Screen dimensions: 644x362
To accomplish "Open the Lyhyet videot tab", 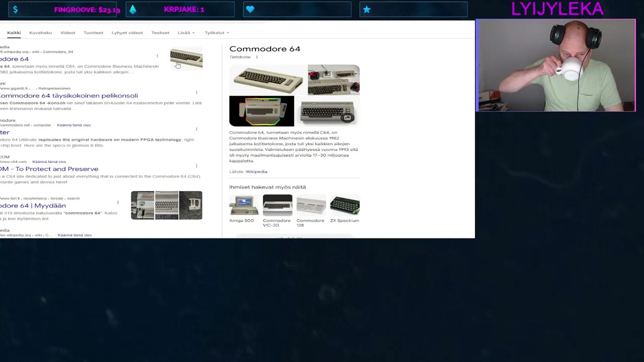I will [x=127, y=33].
